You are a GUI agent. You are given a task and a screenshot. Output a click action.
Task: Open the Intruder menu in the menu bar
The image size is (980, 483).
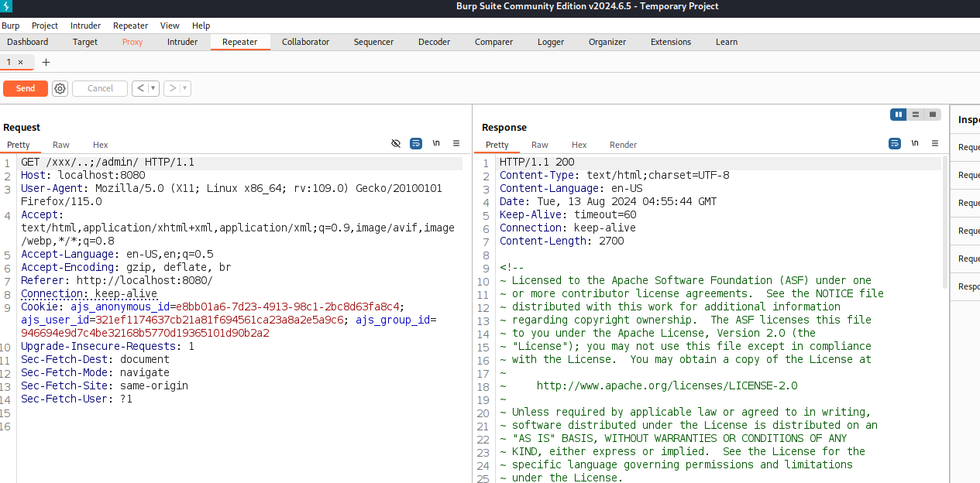coord(85,26)
